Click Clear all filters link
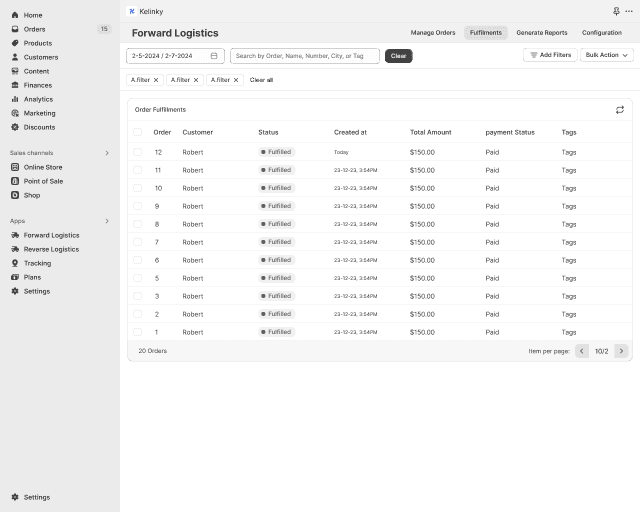 261,80
